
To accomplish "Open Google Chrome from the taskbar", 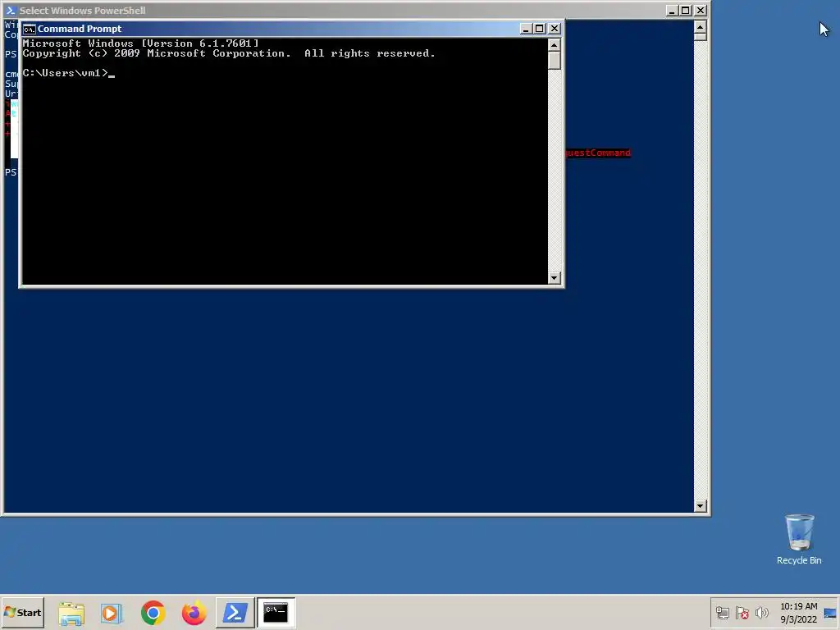I will point(153,613).
